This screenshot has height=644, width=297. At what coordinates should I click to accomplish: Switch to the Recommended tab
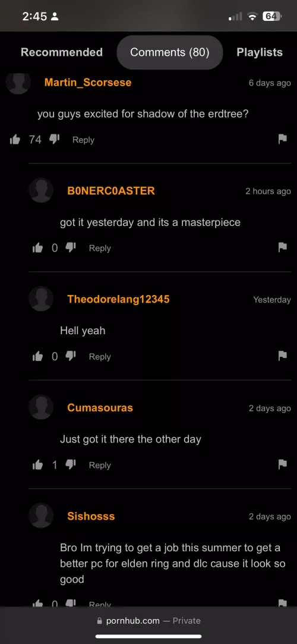[62, 52]
